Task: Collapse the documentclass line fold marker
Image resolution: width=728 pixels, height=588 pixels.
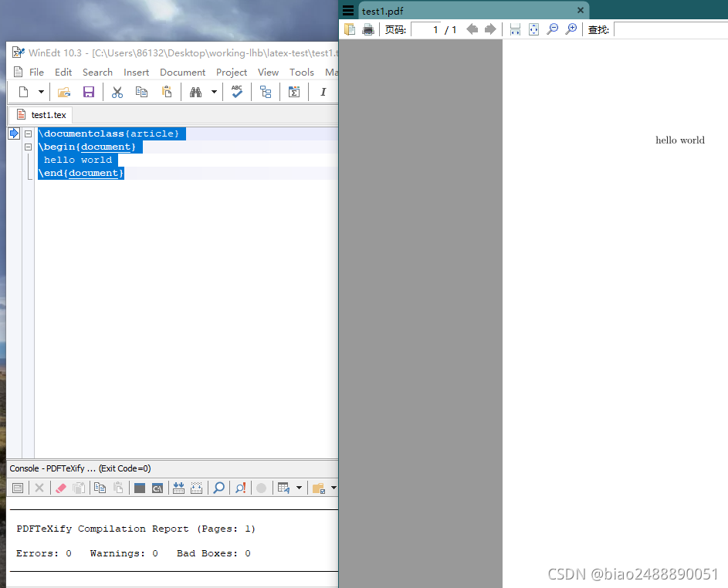Action: 28,133
